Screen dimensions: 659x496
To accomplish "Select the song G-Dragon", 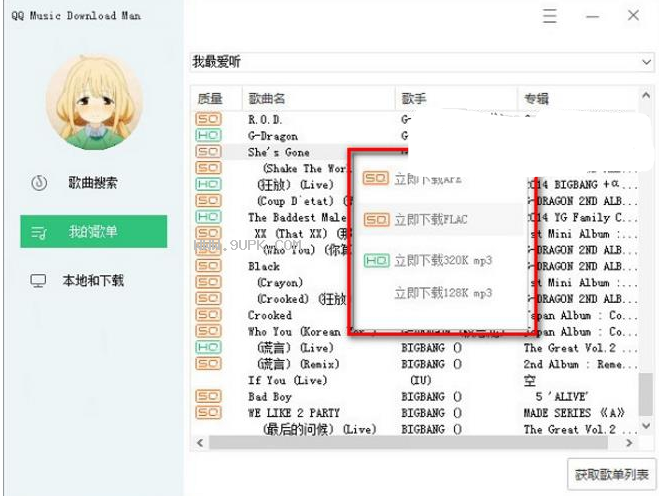I will (273, 136).
